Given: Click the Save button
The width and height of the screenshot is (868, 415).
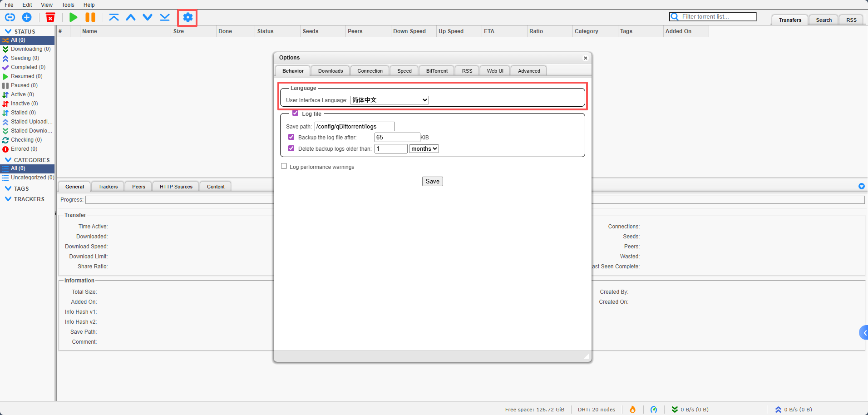Looking at the screenshot, I should click(432, 181).
